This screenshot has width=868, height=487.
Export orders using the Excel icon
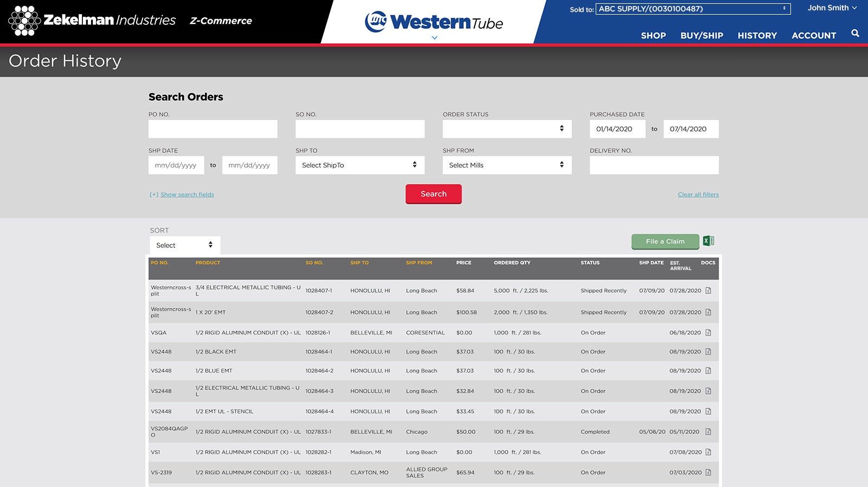tap(708, 241)
